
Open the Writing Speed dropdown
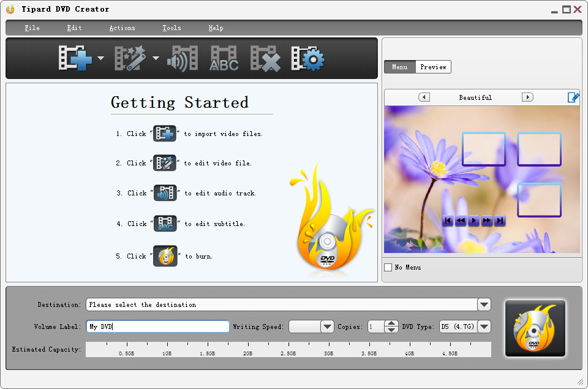[327, 327]
